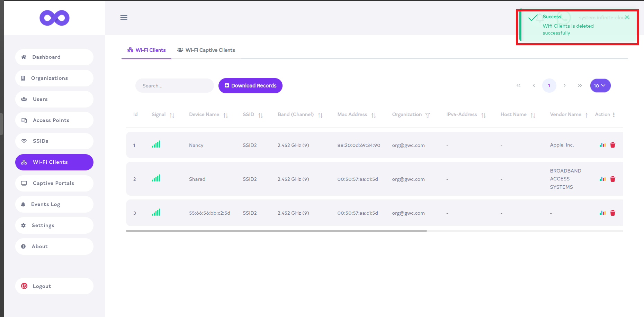Open Action column three-dot options
The height and width of the screenshot is (317, 644).
[614, 115]
